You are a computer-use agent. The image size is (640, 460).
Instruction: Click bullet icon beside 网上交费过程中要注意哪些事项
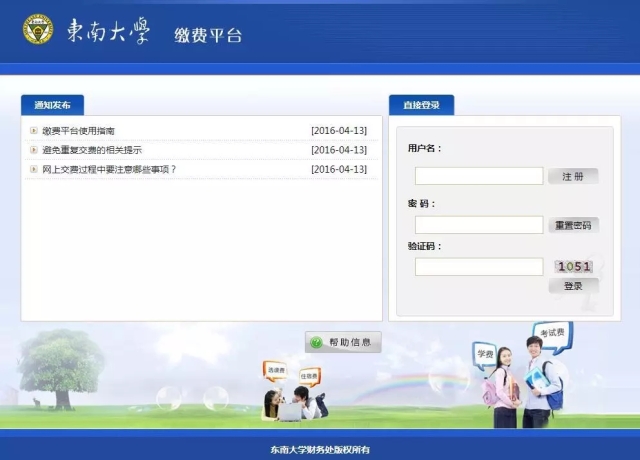pyautogui.click(x=34, y=169)
